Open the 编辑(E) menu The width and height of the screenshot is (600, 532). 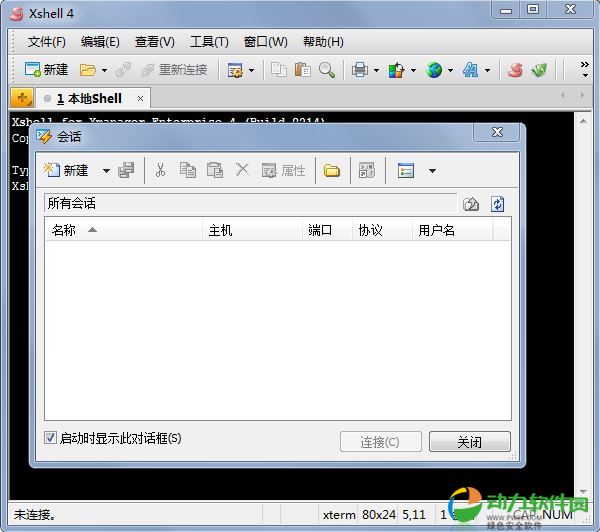[x=100, y=42]
